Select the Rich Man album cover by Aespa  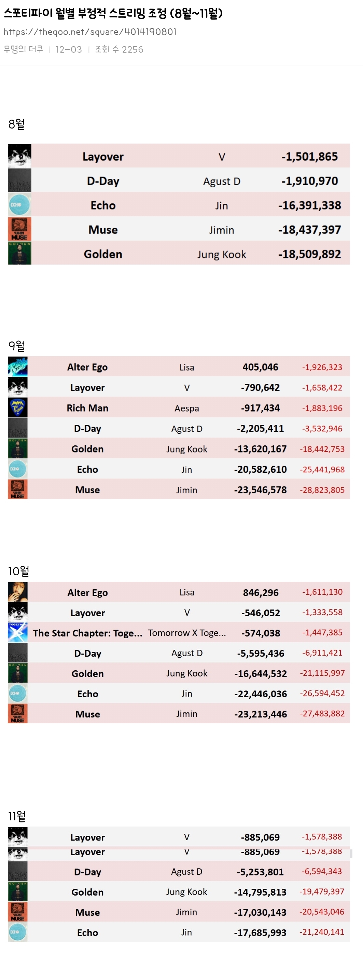[17, 408]
